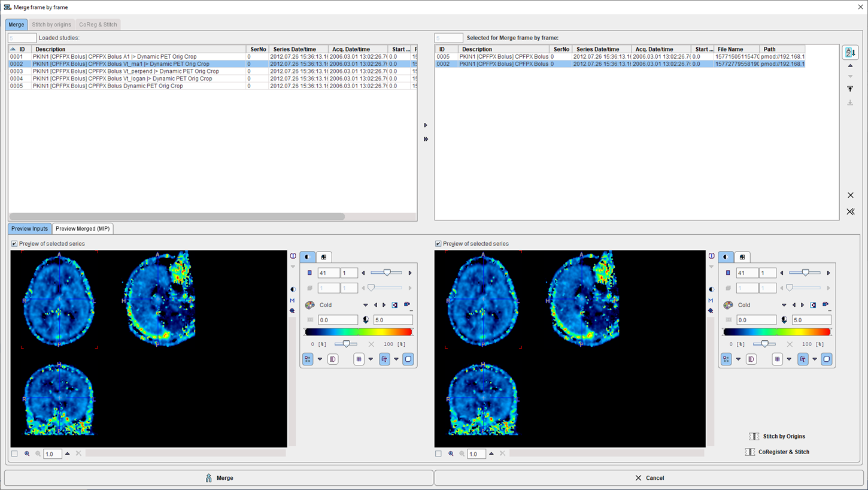Invert the color table in the left panel

tap(394, 305)
